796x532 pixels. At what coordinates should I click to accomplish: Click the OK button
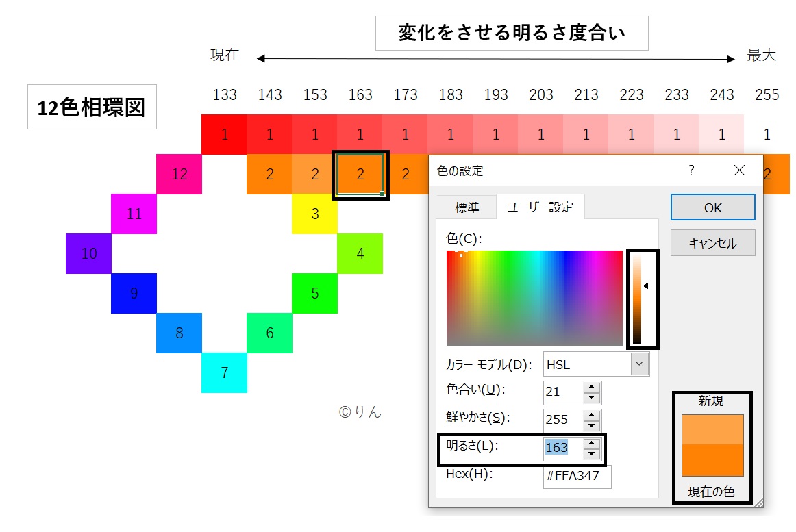coord(712,207)
